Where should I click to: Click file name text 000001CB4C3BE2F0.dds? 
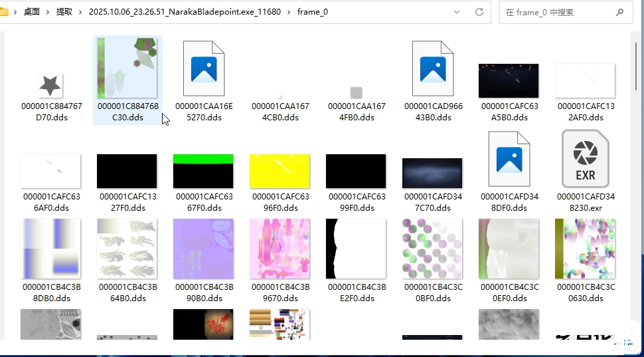click(x=356, y=293)
